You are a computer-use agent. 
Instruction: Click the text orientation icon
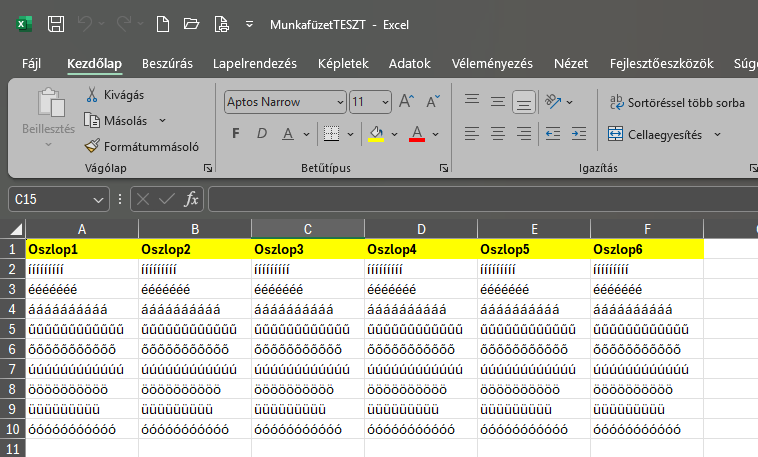(553, 102)
